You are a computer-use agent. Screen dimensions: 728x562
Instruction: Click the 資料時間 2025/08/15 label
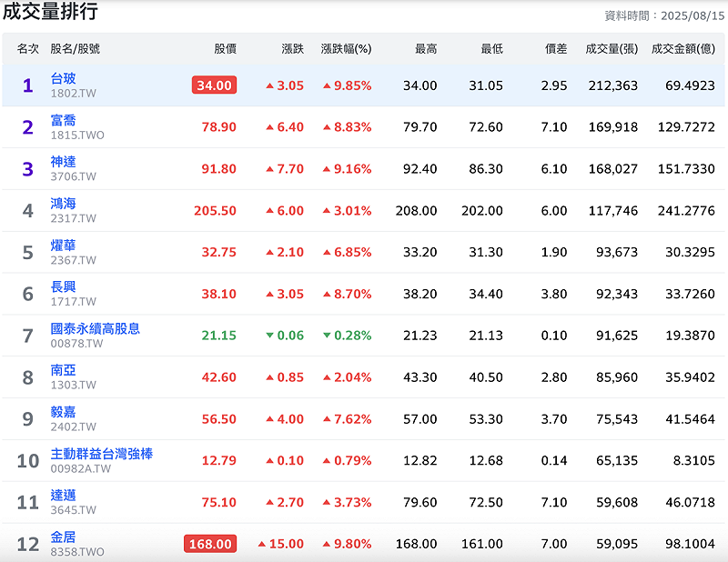(x=664, y=15)
